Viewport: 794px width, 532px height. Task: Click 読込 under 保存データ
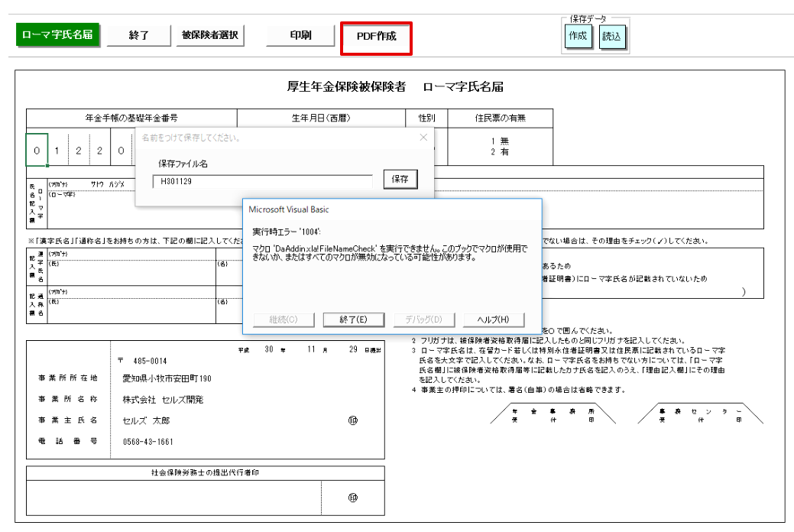pos(611,37)
